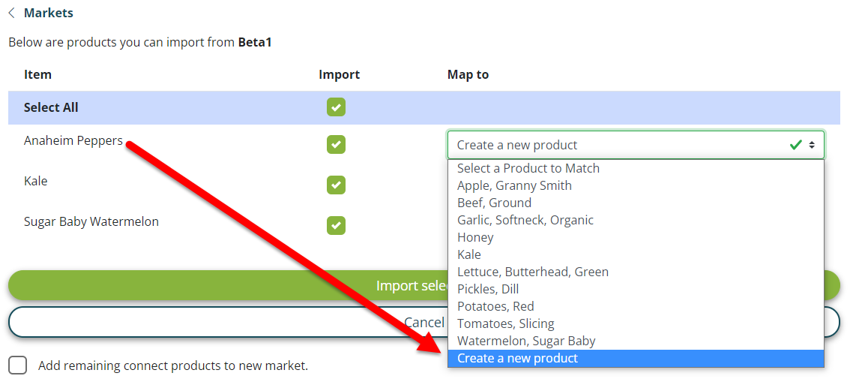The width and height of the screenshot is (868, 379).
Task: Choose Select a Product to Match option
Action: 528,168
